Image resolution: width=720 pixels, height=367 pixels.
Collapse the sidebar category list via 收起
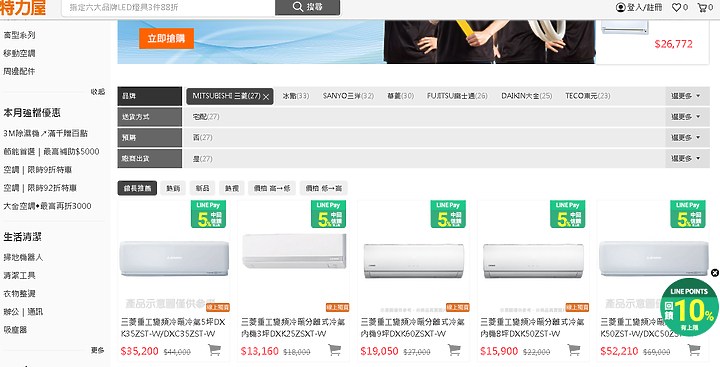point(97,92)
